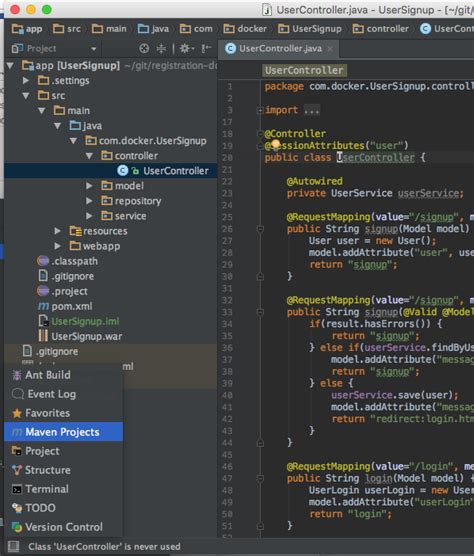Screen dimensions: 474x556
Task: Fold signup method at line 26
Action: pyautogui.click(x=260, y=229)
